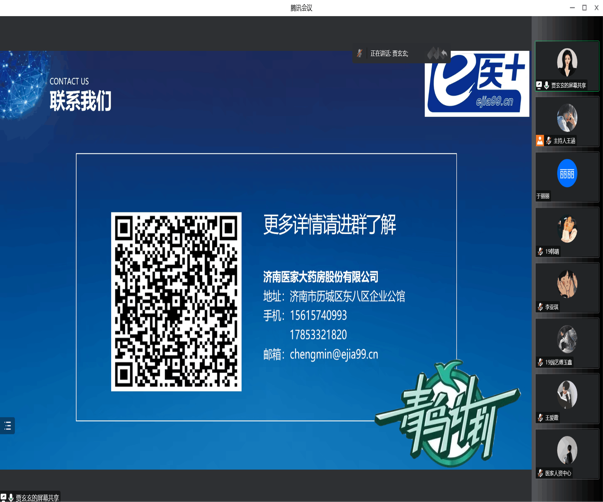This screenshot has height=502, width=603.
Task: Select 19园艺傅玉鑫 participant avatar
Action: click(567, 339)
